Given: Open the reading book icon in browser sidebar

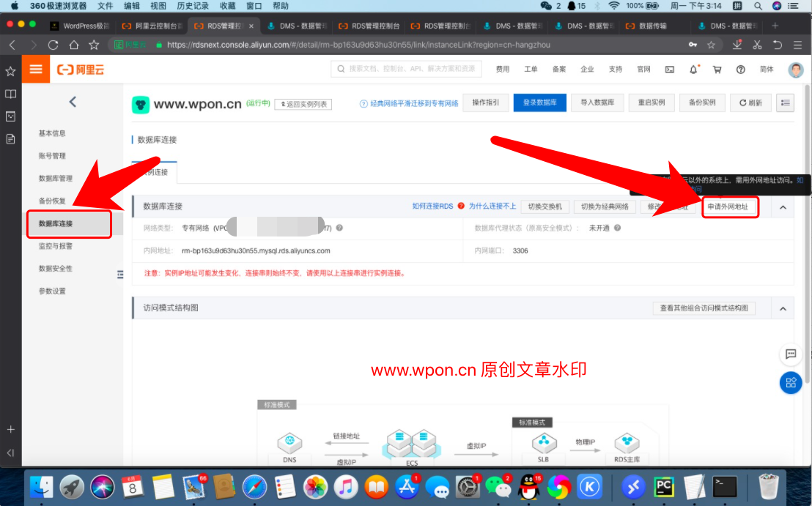Looking at the screenshot, I should point(10,94).
